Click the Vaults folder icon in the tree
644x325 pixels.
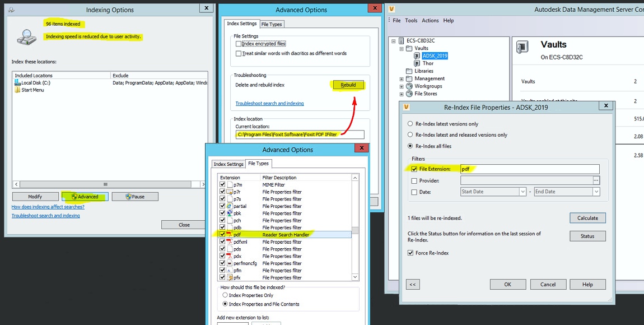[409, 48]
